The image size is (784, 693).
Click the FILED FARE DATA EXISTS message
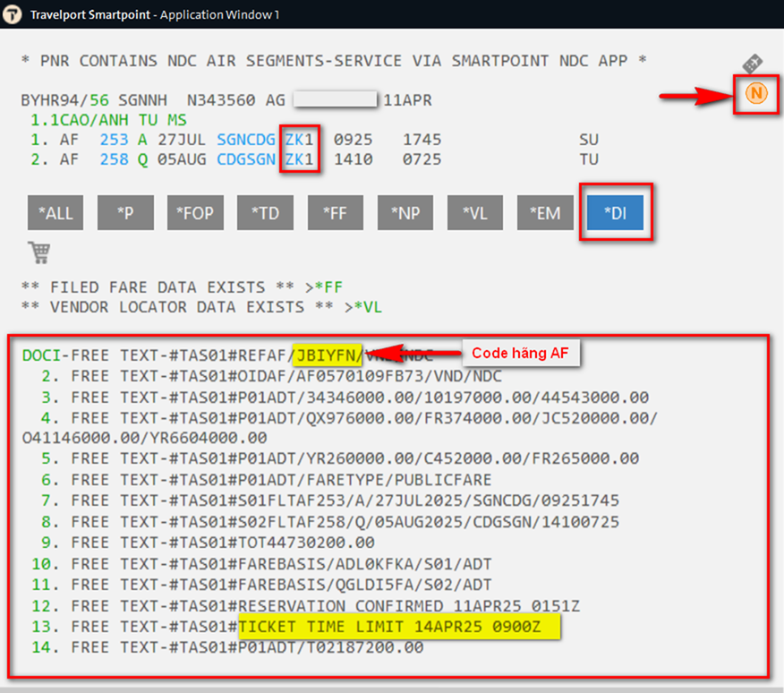pos(158,287)
